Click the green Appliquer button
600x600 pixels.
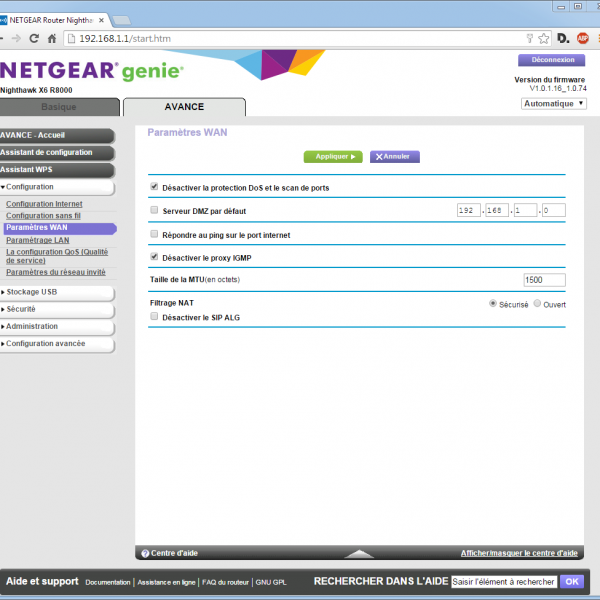pos(332,157)
